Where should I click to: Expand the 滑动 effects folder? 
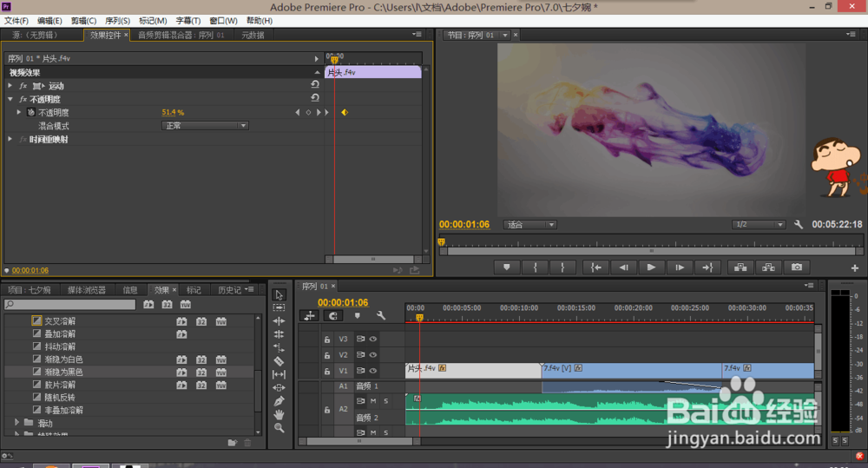point(16,423)
